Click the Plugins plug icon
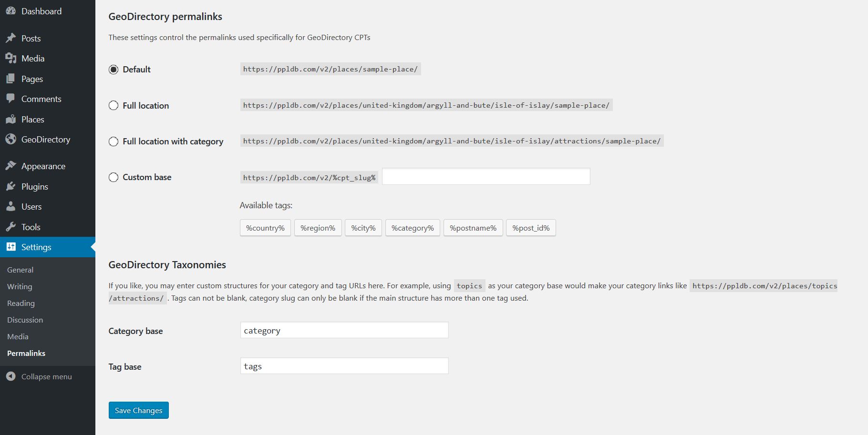 (x=10, y=186)
